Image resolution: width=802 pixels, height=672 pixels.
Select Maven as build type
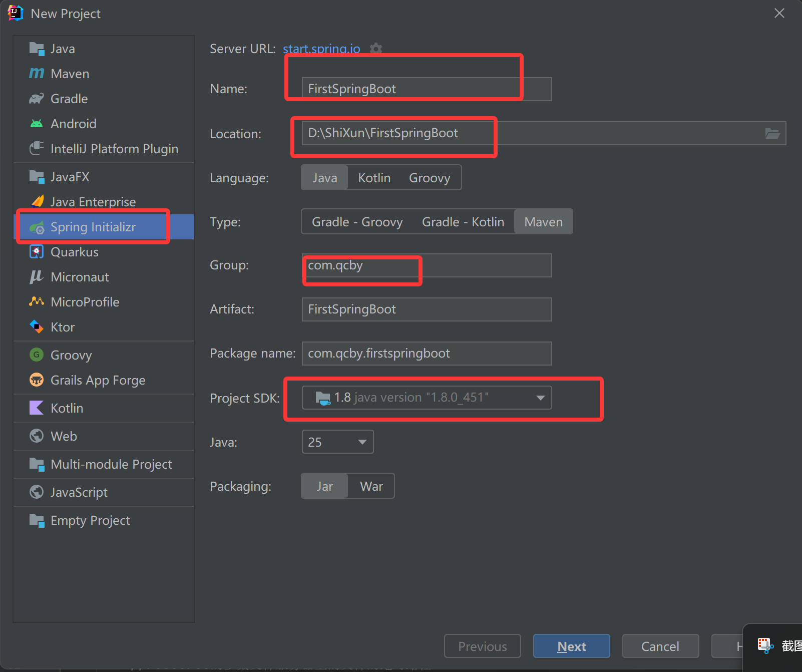pos(543,222)
